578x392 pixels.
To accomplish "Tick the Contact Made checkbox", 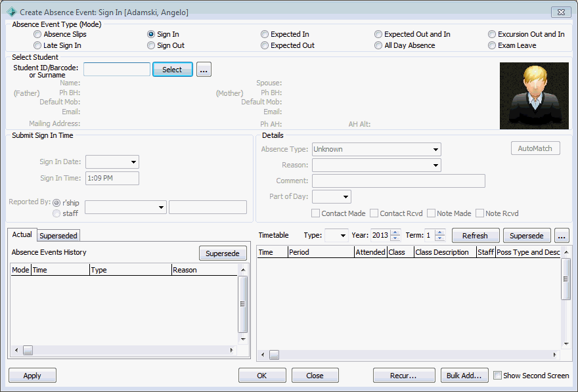I will click(315, 213).
